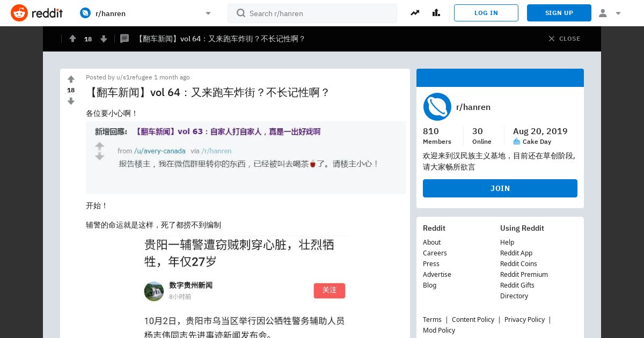Image resolution: width=644 pixels, height=338 pixels.
Task: Upvote arrow in the quoted reply
Action: 100,146
